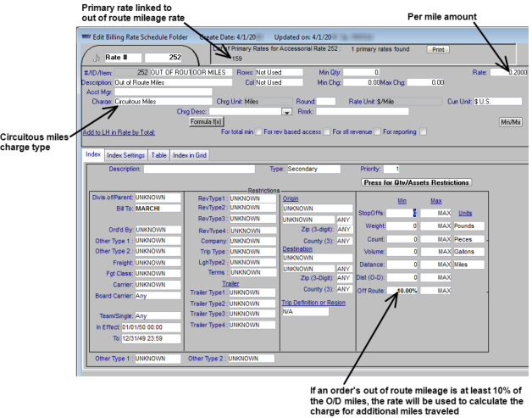
Task: Select the Pounds weight unit field
Action: pyautogui.click(x=469, y=226)
